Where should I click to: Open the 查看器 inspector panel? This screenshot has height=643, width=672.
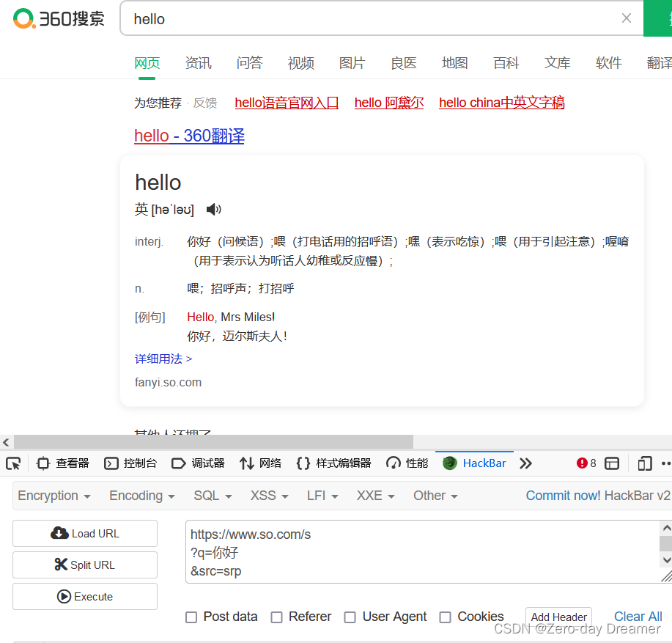pos(62,463)
